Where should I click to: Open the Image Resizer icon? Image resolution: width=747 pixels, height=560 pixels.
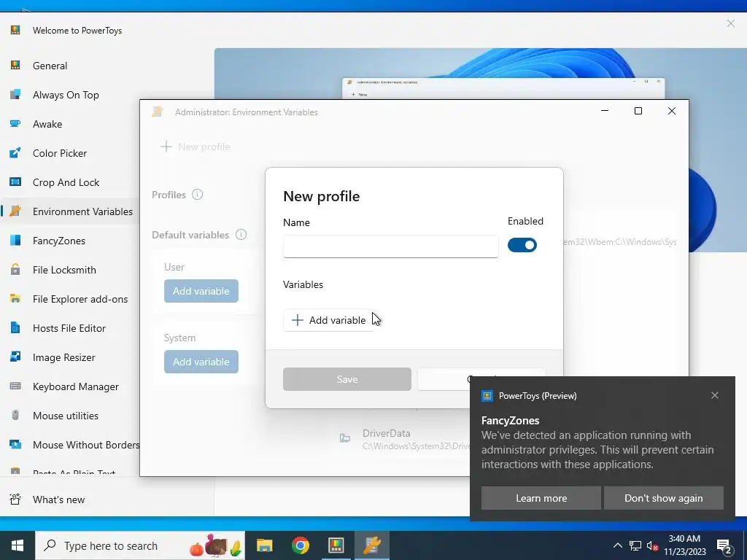tap(15, 357)
